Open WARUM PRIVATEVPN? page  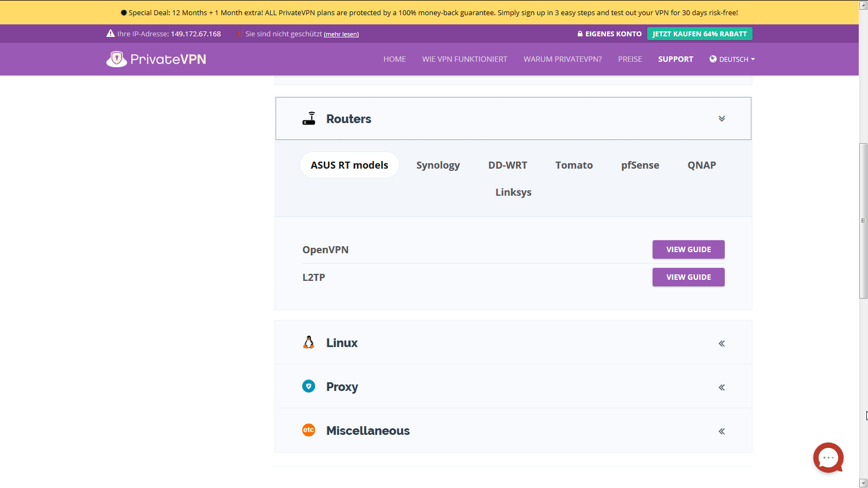pos(563,59)
